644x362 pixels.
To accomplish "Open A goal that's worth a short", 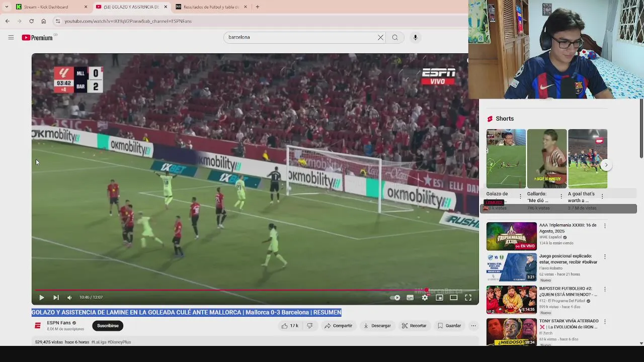I will [x=588, y=158].
